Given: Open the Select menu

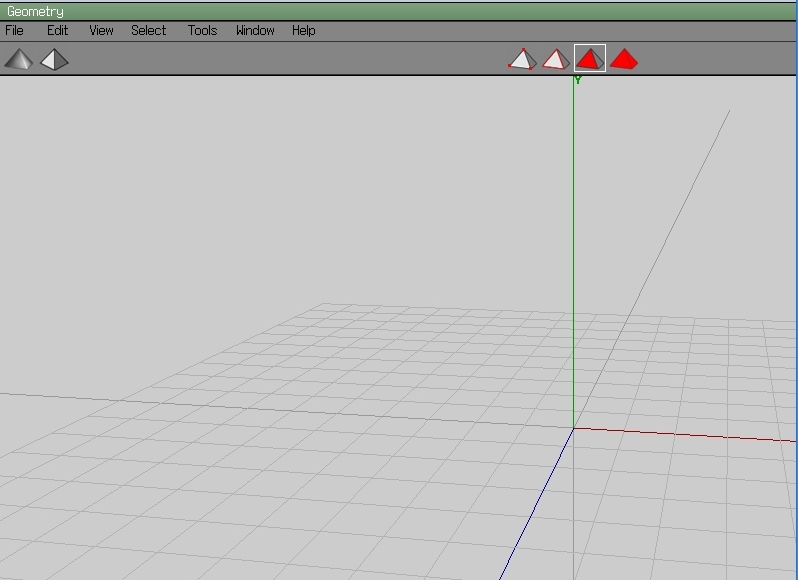Looking at the screenshot, I should [x=149, y=31].
